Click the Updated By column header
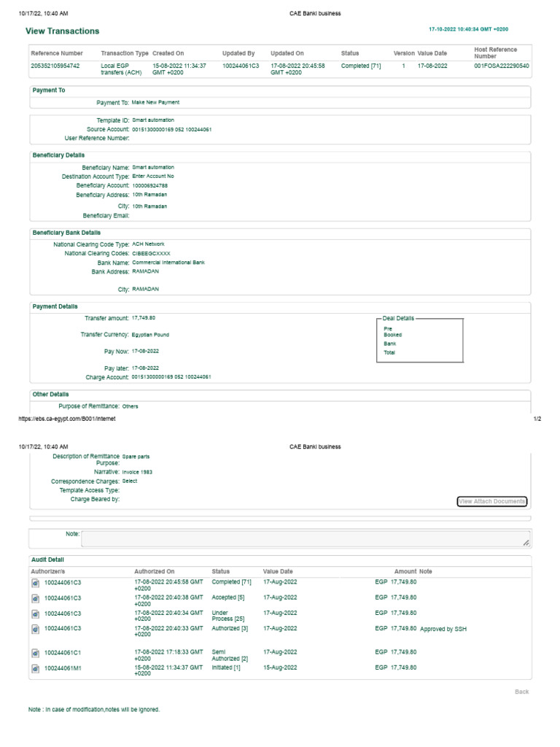 click(238, 53)
